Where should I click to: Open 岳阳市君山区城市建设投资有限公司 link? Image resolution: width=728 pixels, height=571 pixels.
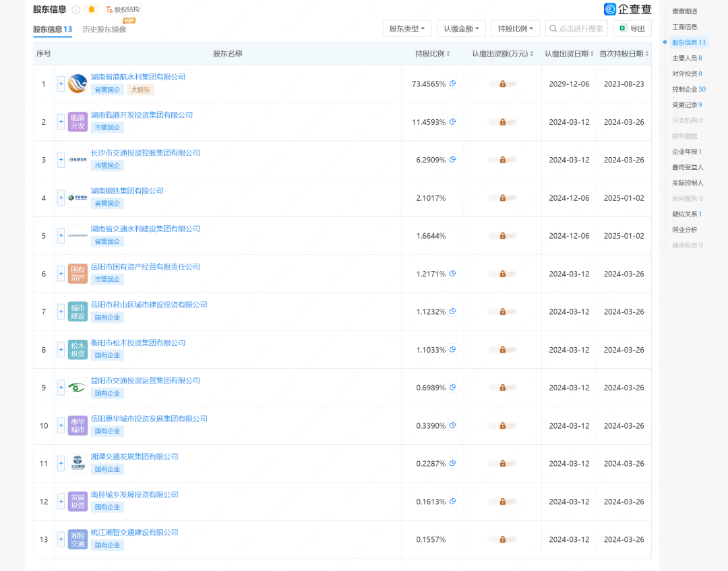click(x=149, y=305)
